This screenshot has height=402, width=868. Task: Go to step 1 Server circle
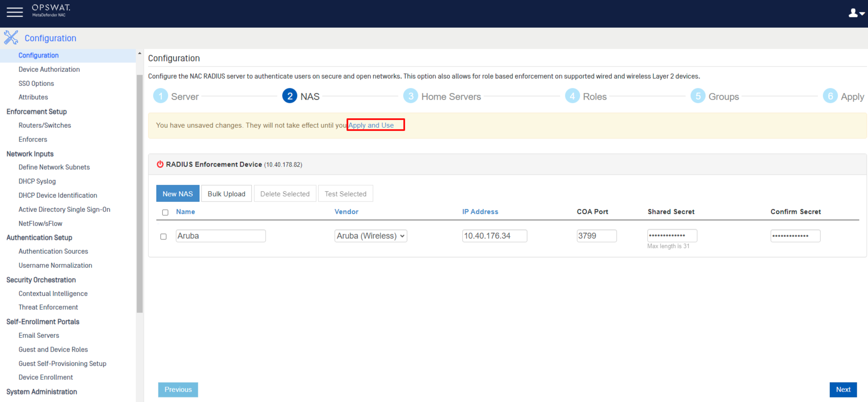tap(161, 96)
